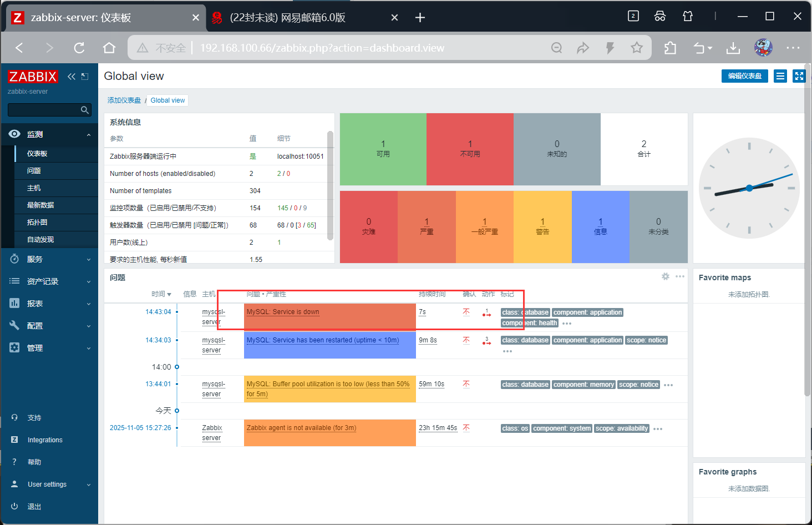Click the 报表 bar chart icon

[x=14, y=304]
